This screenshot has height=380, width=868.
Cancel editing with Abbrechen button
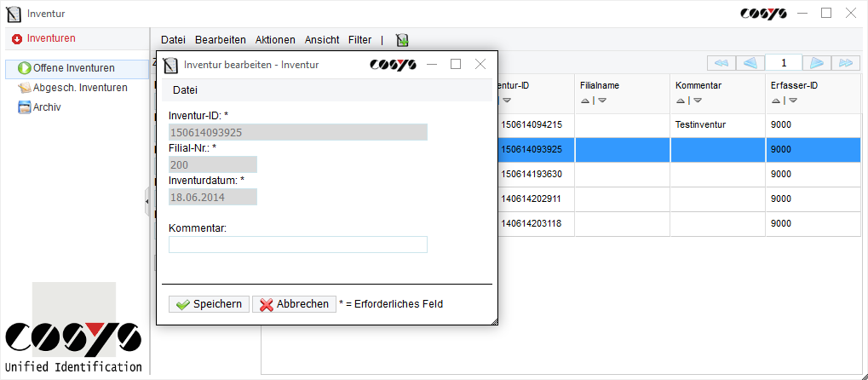(294, 304)
